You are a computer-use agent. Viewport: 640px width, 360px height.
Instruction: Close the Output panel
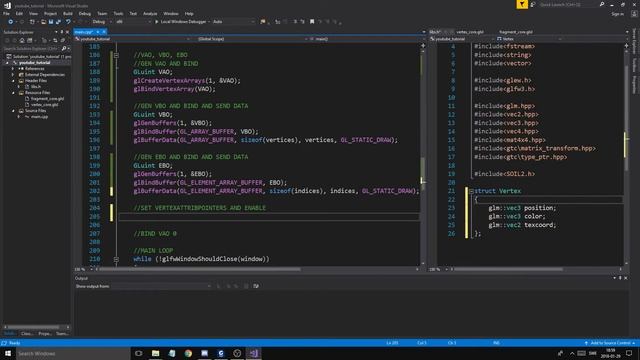point(626,278)
